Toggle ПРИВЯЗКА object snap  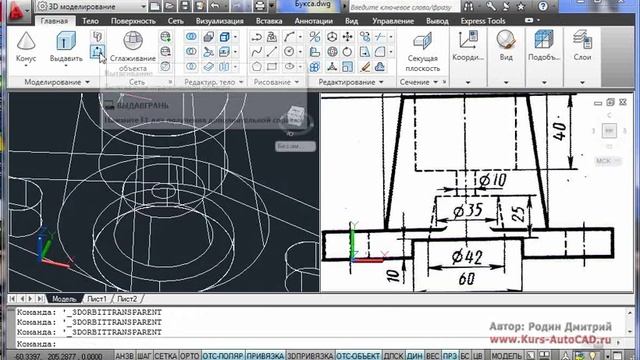click(265, 356)
